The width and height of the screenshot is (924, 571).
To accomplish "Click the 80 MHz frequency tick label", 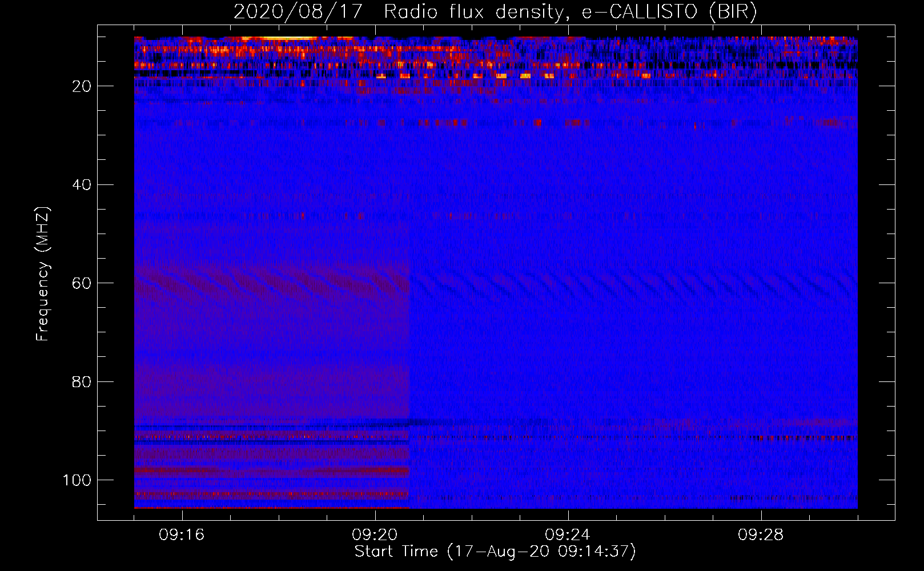I will pos(82,381).
